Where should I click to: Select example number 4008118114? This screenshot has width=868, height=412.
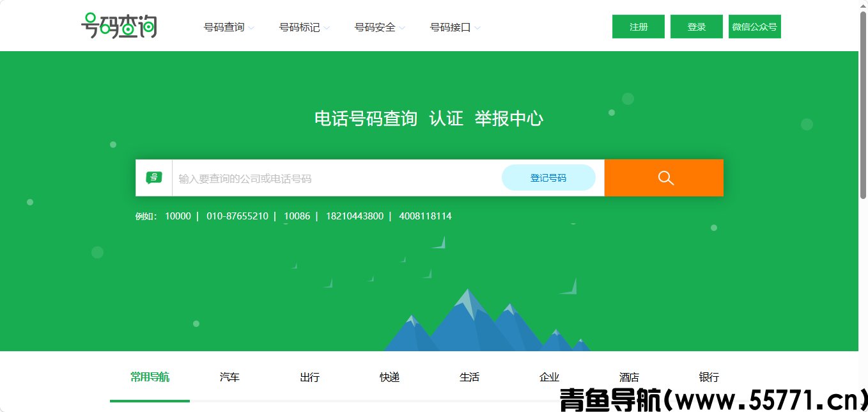point(425,216)
